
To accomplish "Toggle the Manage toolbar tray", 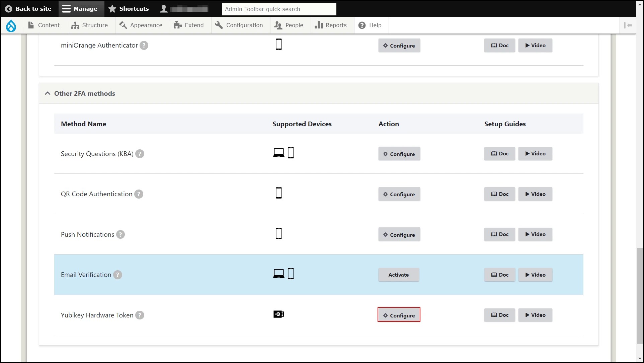I will point(80,9).
